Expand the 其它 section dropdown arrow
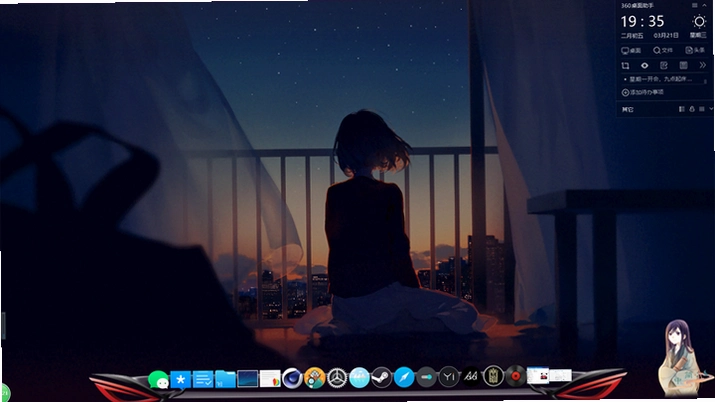 (711, 109)
